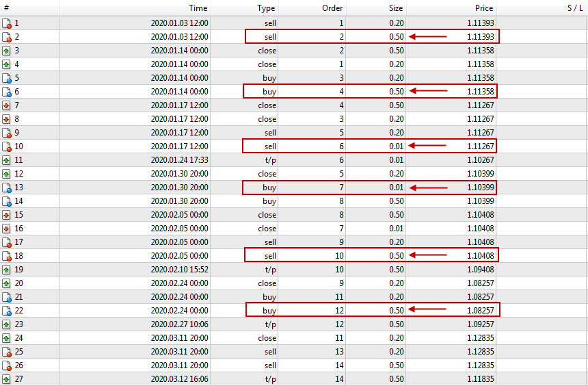This screenshot has width=588, height=386.
Task: Click the red close icon in row 7
Action: click(7, 105)
